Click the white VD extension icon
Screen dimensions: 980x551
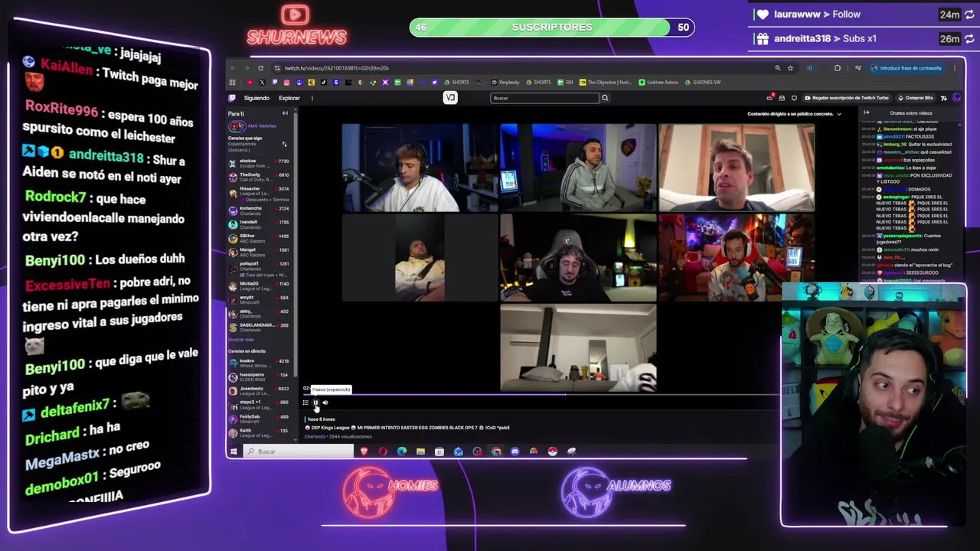pyautogui.click(x=450, y=97)
